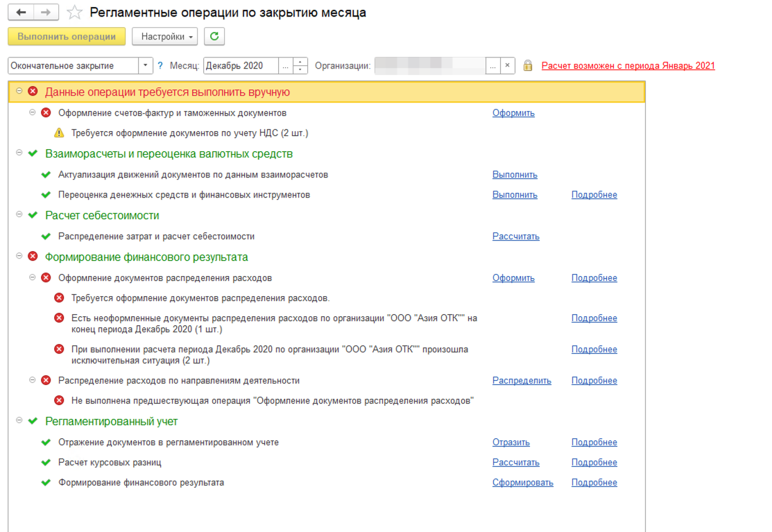This screenshot has width=772, height=532.
Task: Click the month spinner arrows
Action: (x=300, y=66)
